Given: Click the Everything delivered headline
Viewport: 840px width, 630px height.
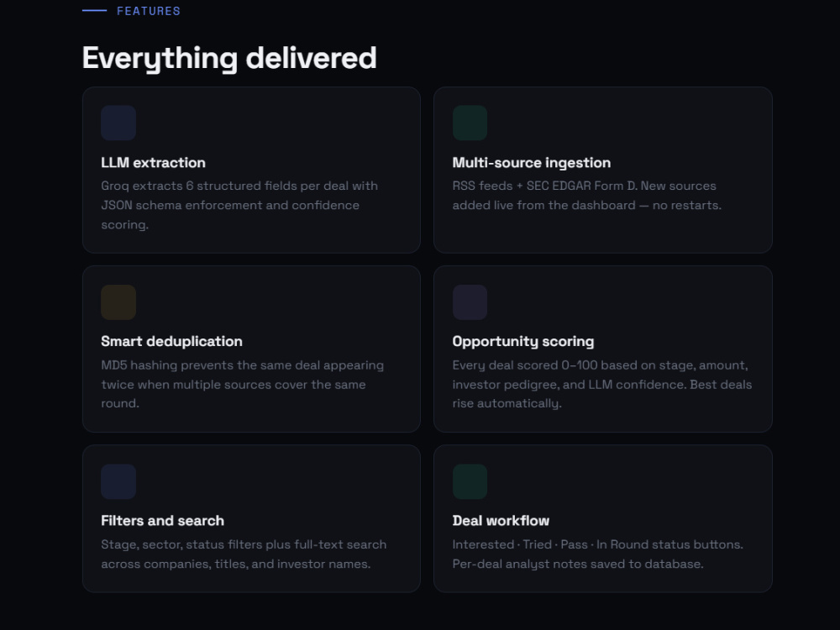Looking at the screenshot, I should [x=229, y=58].
